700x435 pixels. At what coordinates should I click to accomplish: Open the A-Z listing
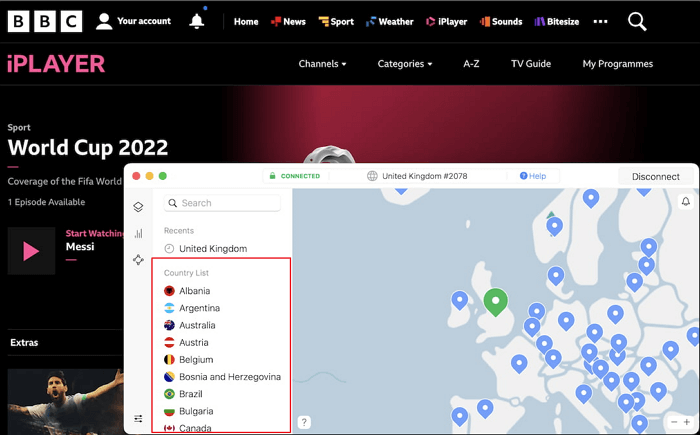point(471,64)
